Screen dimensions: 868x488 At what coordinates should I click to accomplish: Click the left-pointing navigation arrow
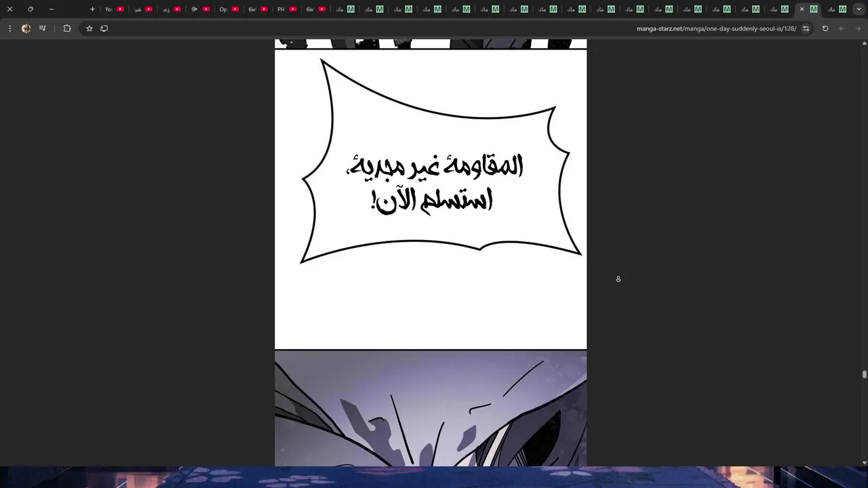coord(842,28)
